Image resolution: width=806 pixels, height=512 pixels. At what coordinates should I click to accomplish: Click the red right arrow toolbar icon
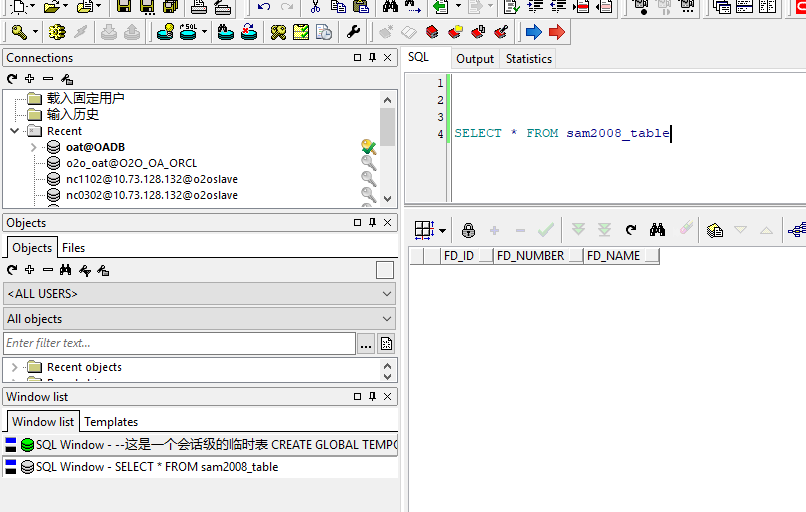click(557, 32)
